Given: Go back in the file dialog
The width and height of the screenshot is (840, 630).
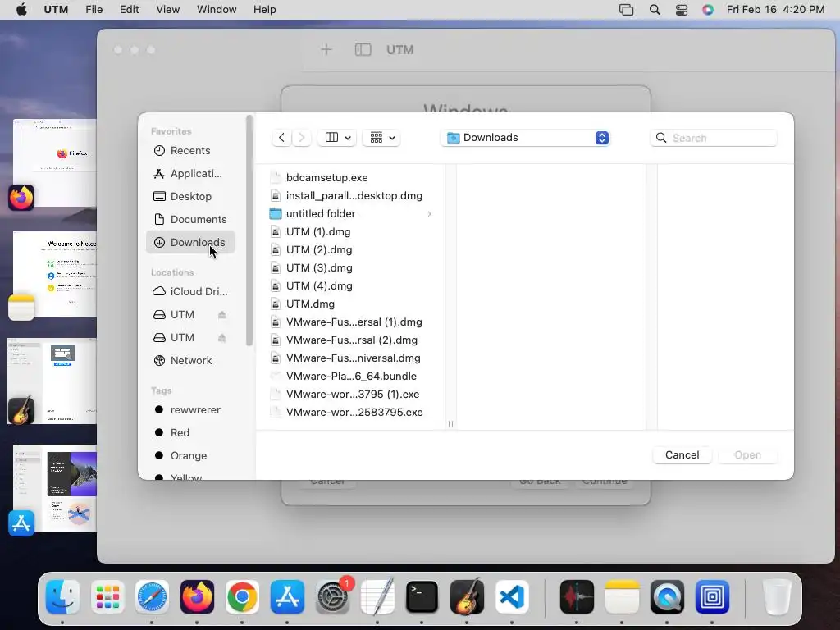Looking at the screenshot, I should pyautogui.click(x=282, y=138).
